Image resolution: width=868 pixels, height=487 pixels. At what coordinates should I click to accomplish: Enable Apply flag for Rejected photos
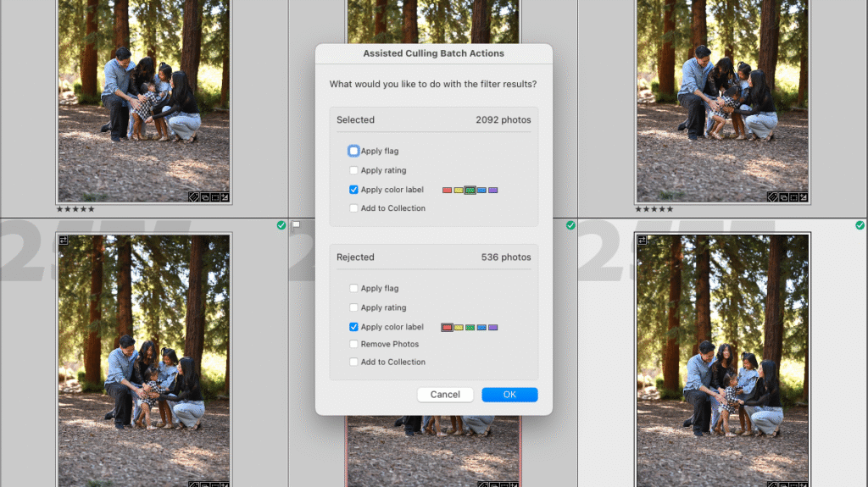(x=353, y=288)
